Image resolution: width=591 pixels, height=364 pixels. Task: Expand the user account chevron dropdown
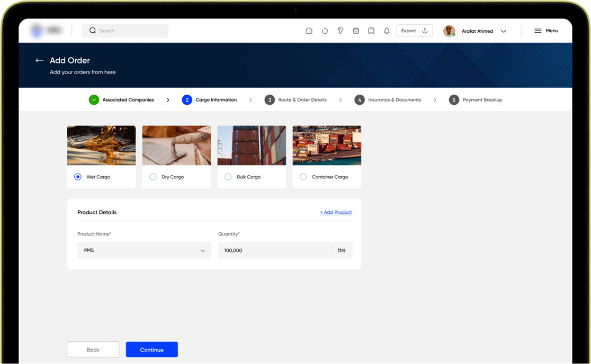[504, 31]
